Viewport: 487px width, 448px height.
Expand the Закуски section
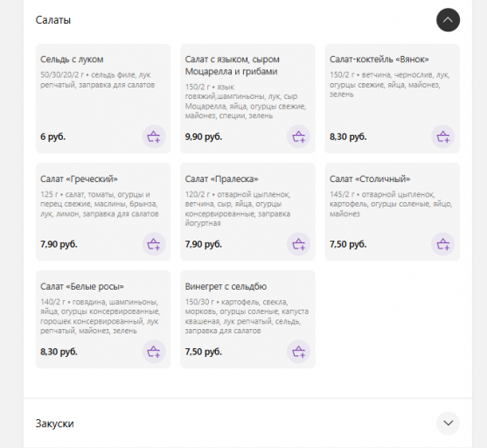coord(448,423)
